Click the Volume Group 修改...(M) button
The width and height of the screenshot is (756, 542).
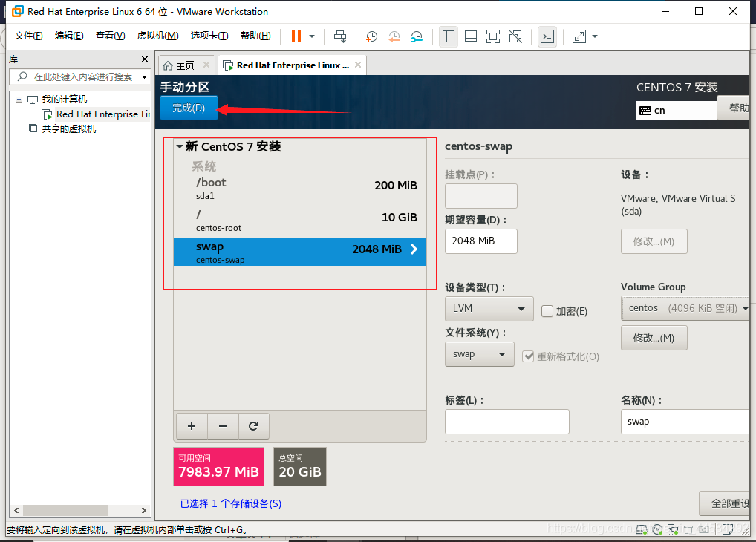[654, 338]
